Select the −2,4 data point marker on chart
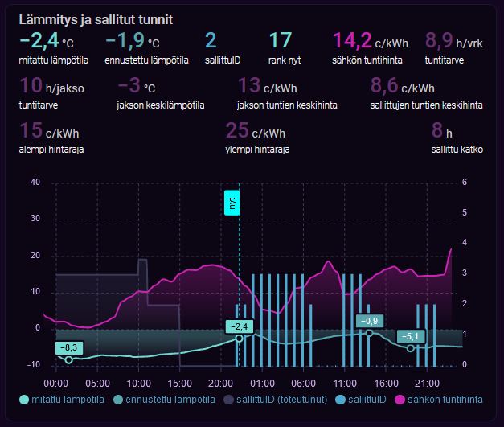 point(239,339)
